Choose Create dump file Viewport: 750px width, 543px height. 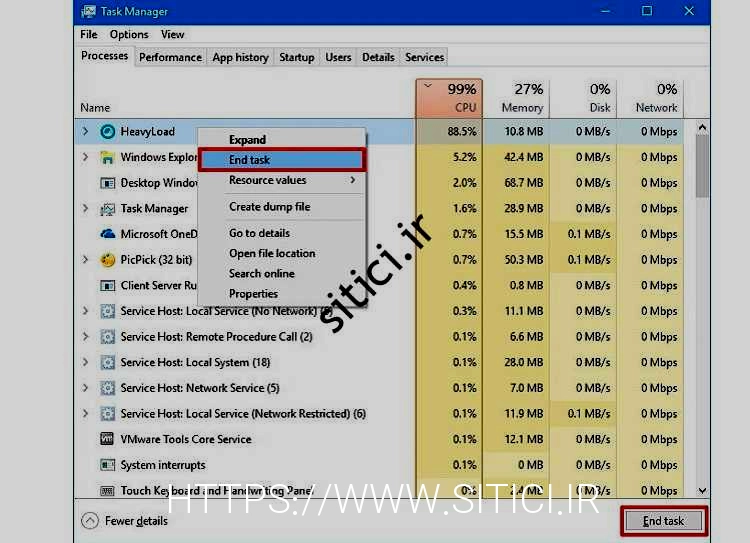pyautogui.click(x=282, y=207)
